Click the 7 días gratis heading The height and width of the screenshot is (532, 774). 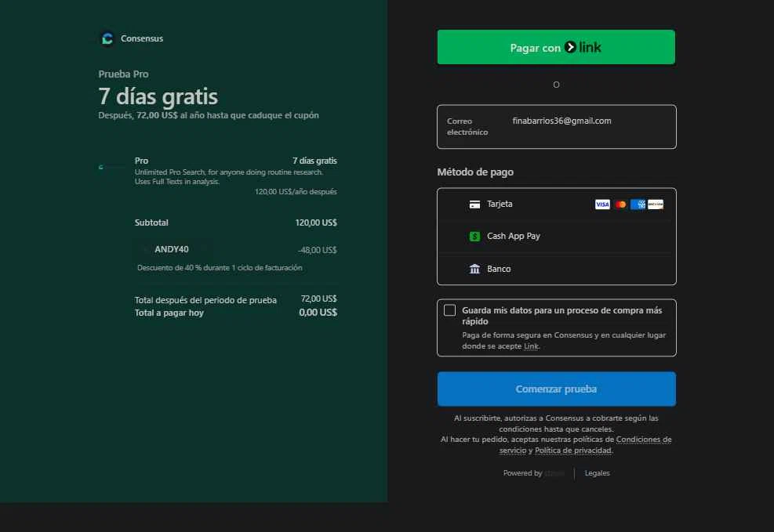[158, 96]
